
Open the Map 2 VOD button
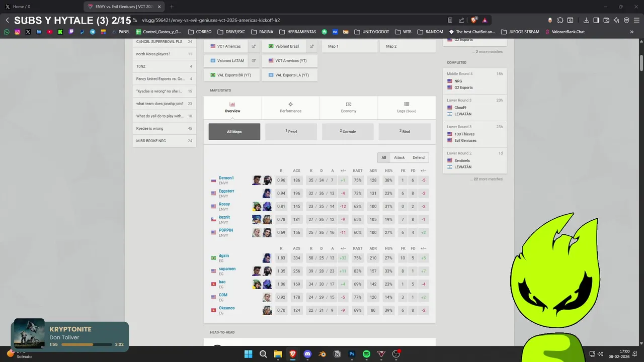tap(408, 46)
